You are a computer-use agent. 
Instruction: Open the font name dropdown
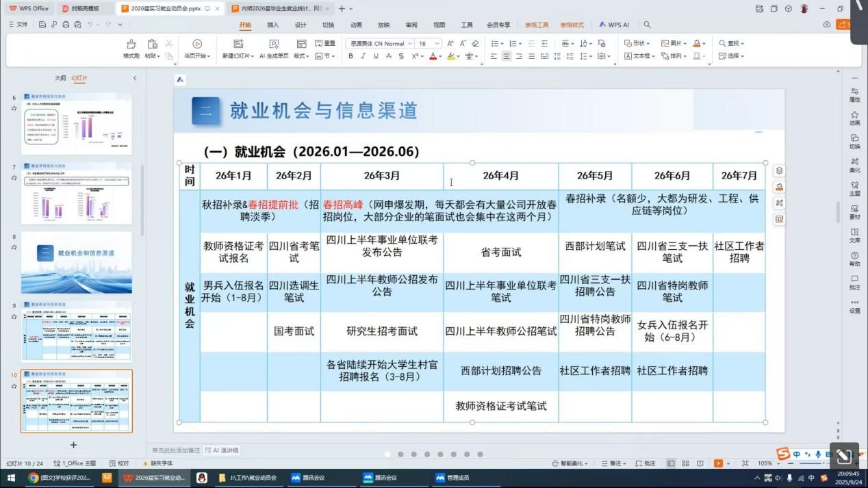409,44
